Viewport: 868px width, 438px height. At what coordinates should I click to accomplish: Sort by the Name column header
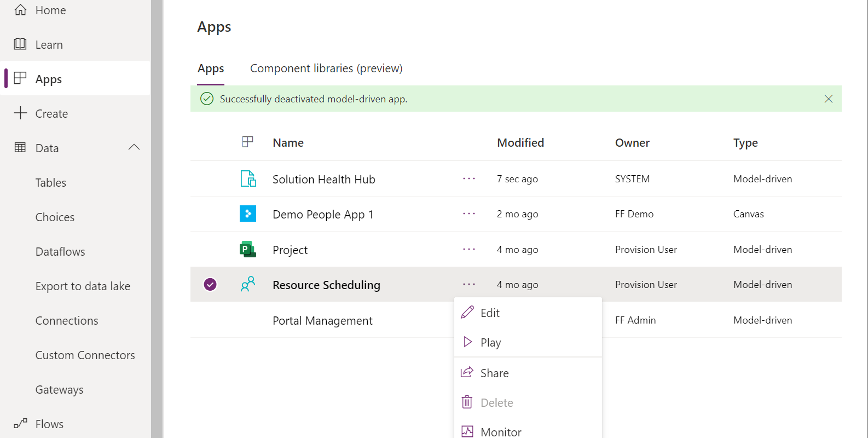point(288,142)
